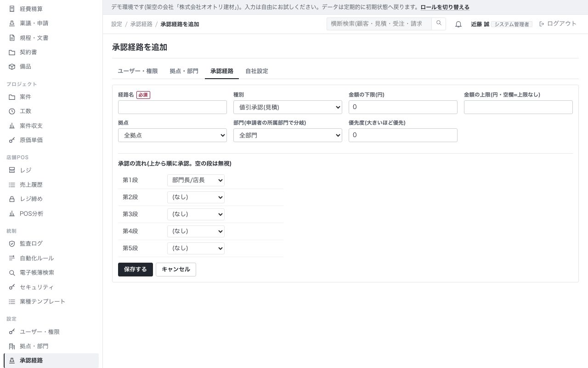Open the 第2段 approver dropdown

point(196,197)
